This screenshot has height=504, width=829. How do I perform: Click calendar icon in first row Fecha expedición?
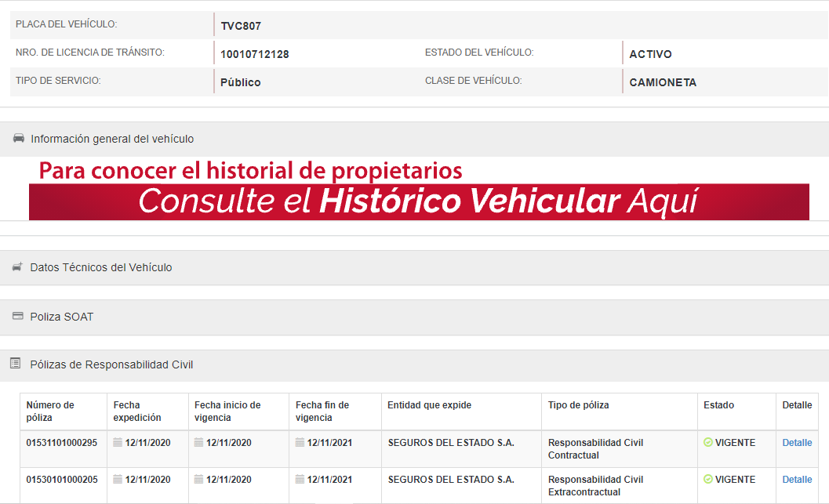click(x=118, y=443)
